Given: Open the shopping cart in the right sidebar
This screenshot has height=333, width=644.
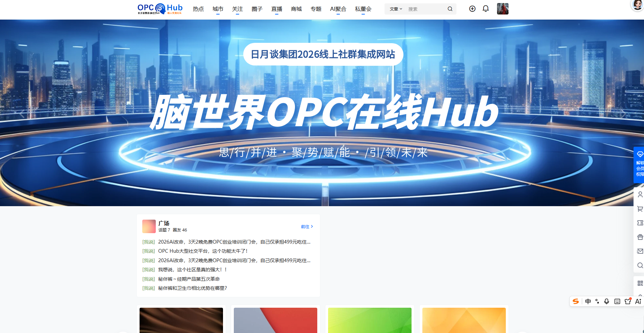Looking at the screenshot, I should coord(640,209).
